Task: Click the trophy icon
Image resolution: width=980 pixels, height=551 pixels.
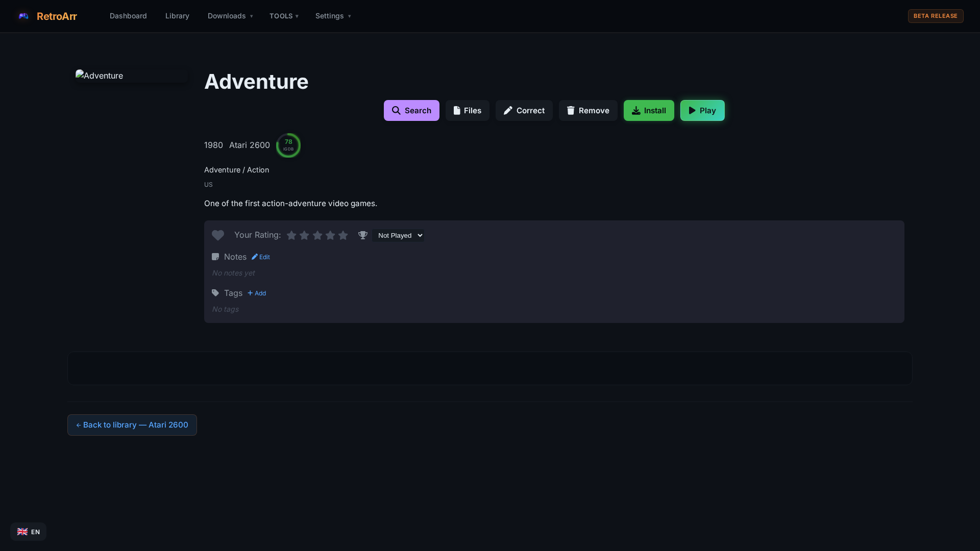Action: click(x=363, y=235)
